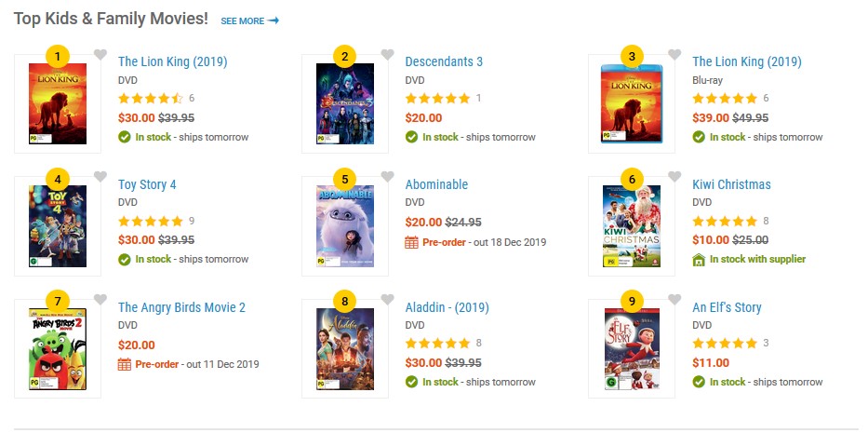868x433 pixels.
Task: Toggle wishlist heart for Descendants 3
Action: click(388, 54)
